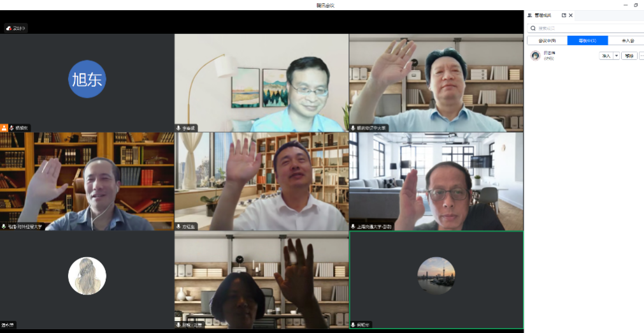Expand the admit button dropdown arrow
This screenshot has width=644, height=333.
point(617,56)
